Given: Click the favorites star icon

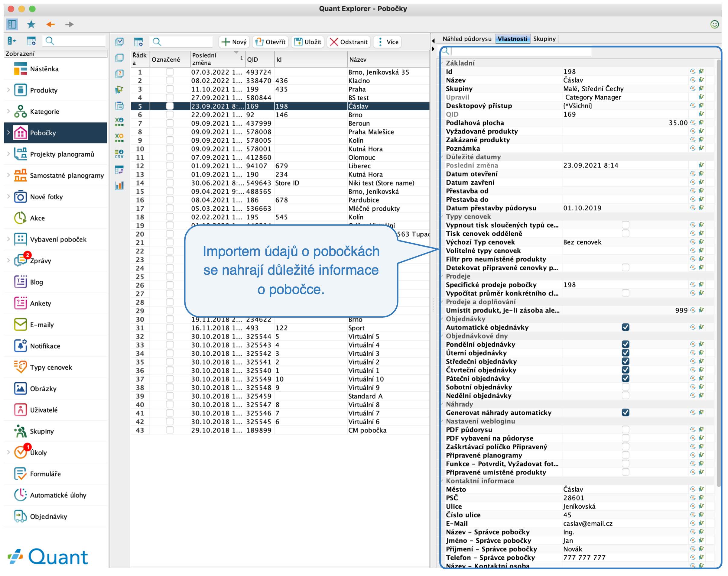Looking at the screenshot, I should pyautogui.click(x=31, y=24).
